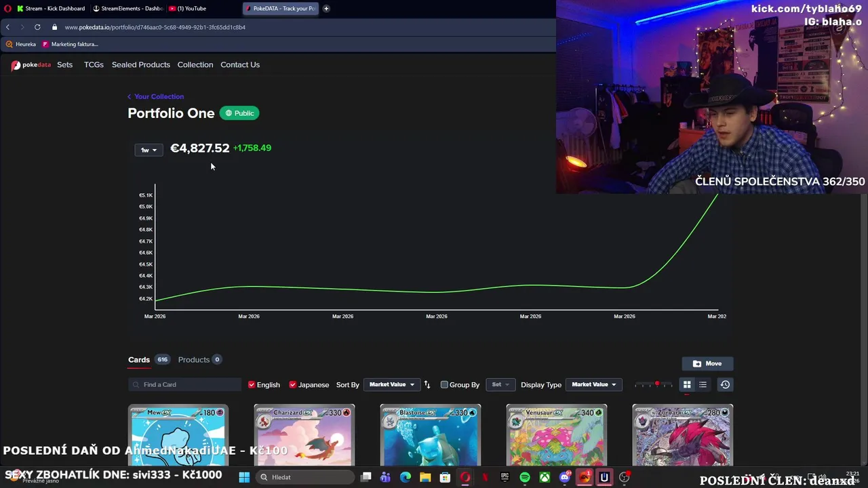Switch to grid view layout icon
This screenshot has height=488, width=868.
[687, 385]
